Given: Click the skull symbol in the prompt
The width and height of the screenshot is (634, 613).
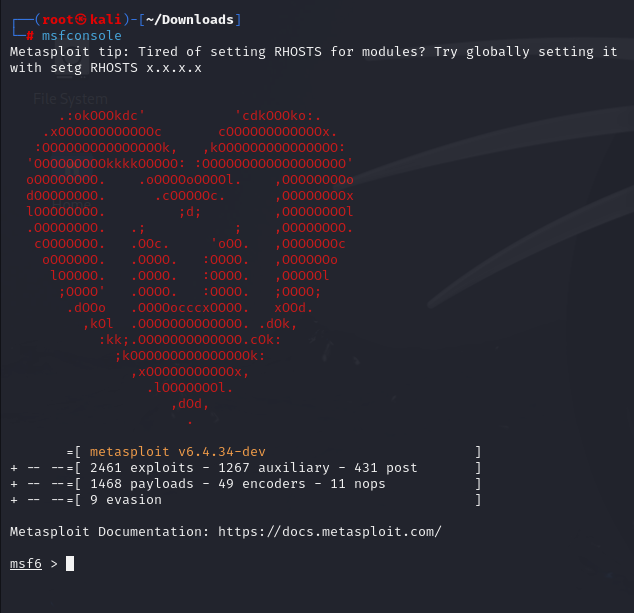Looking at the screenshot, I should [x=81, y=19].
